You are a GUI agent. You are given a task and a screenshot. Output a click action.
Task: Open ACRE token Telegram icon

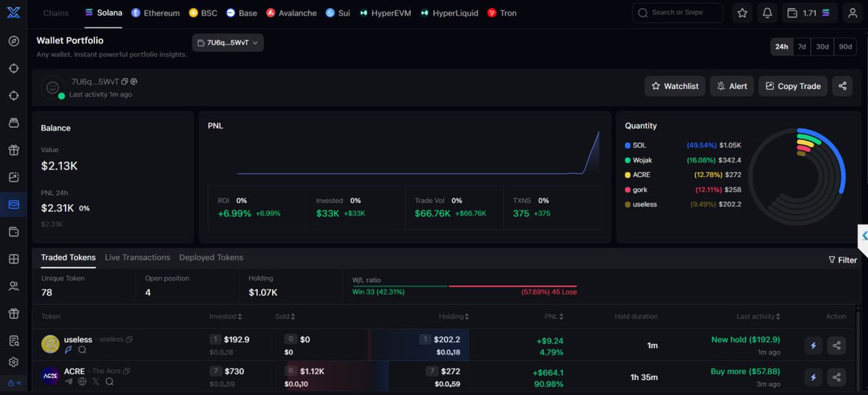tap(69, 381)
